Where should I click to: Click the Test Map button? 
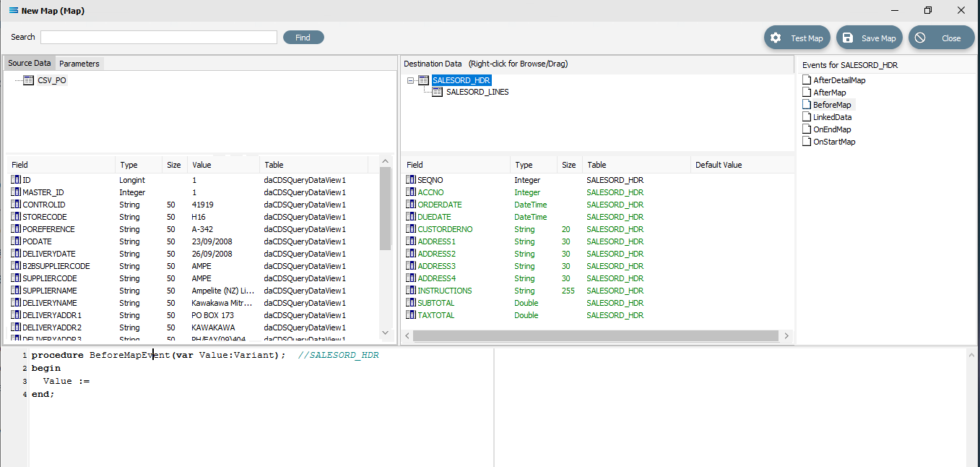(797, 38)
